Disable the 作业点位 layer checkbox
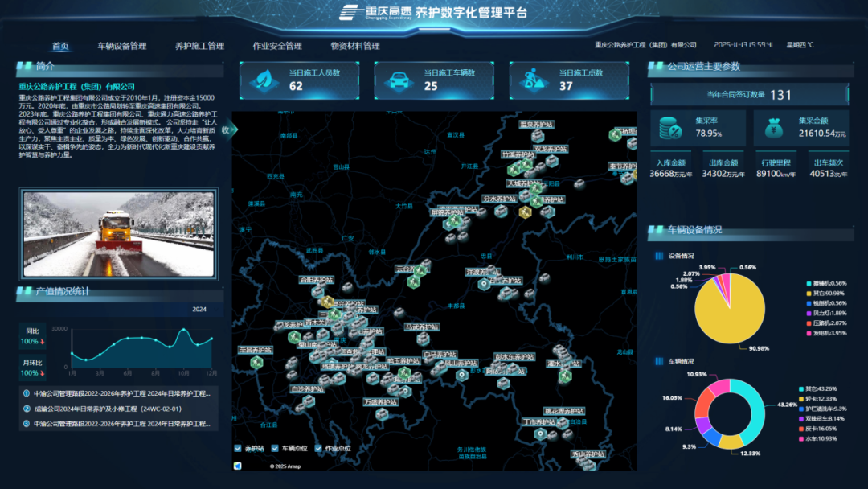 (319, 448)
